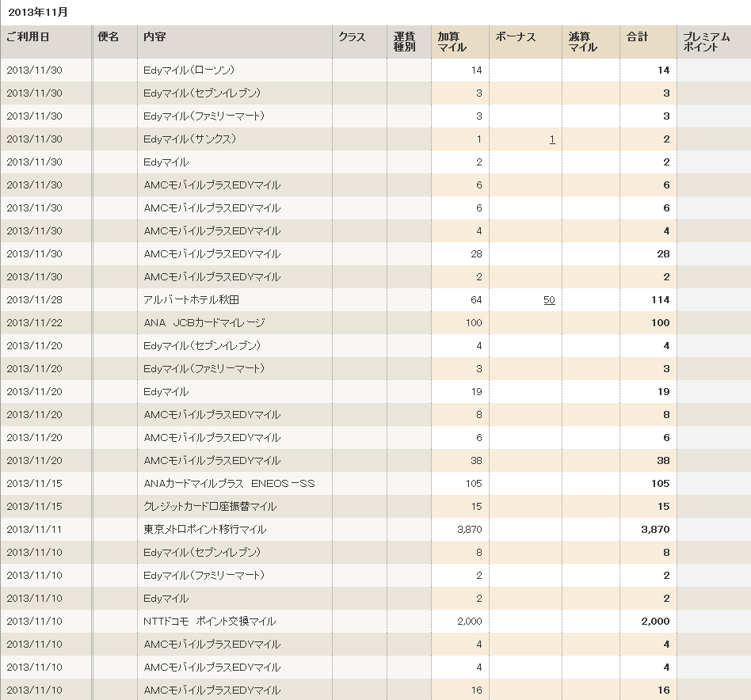Image resolution: width=751 pixels, height=700 pixels.
Task: Select the plain Edyマイル row with 19 miles
Action: point(166,392)
